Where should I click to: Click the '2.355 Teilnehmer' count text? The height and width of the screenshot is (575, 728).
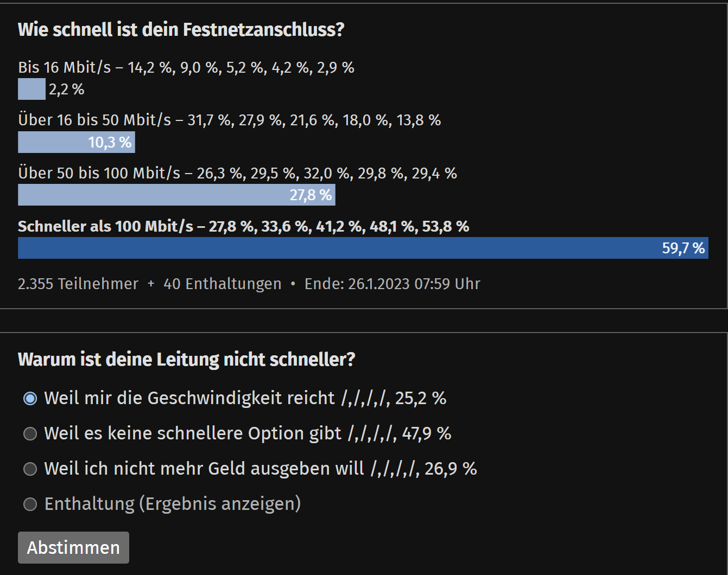(x=78, y=284)
